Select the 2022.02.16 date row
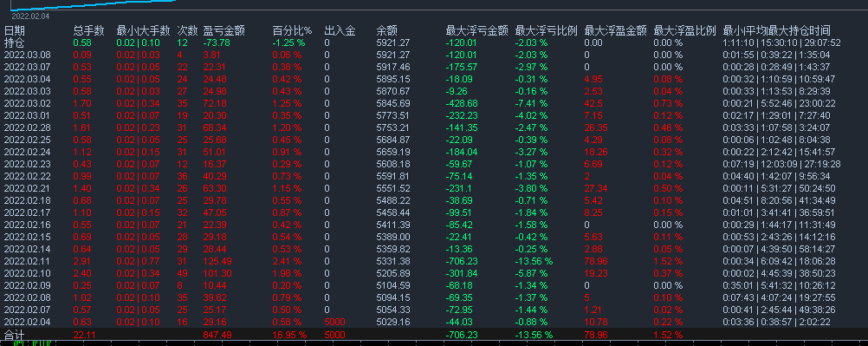This screenshot has width=868, height=346. (27, 225)
